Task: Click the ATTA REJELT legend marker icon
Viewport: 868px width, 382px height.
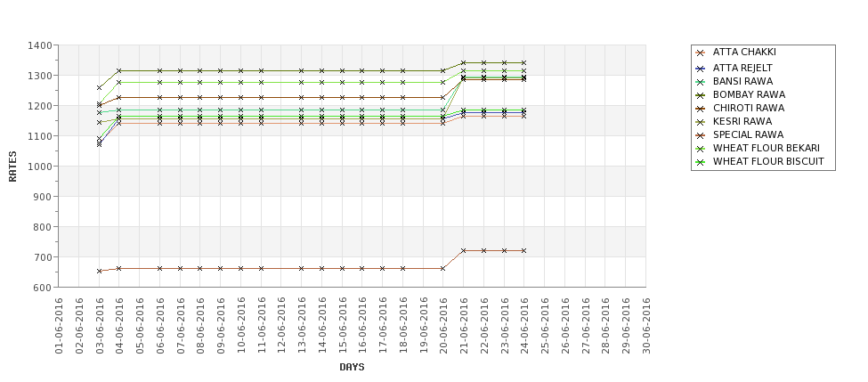Action: point(701,69)
